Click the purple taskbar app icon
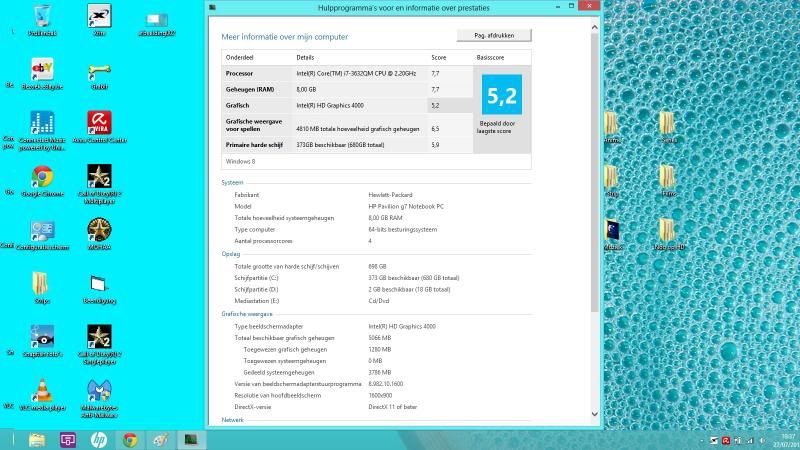The image size is (800, 450). point(68,439)
